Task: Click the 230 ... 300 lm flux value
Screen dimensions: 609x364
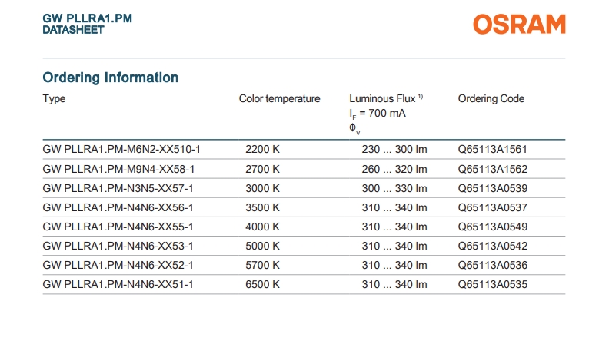Action: coord(394,150)
